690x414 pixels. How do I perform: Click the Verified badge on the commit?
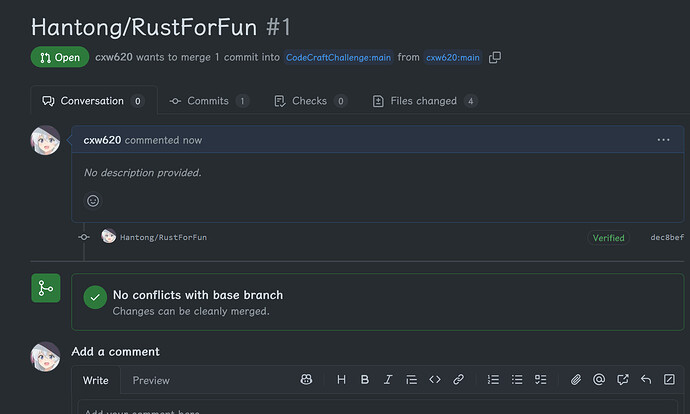[608, 238]
